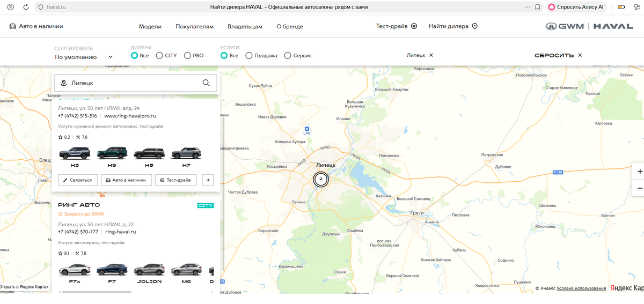The image size is (644, 304).
Task: Remove the Липецк filter tag with X
Action: tap(431, 55)
